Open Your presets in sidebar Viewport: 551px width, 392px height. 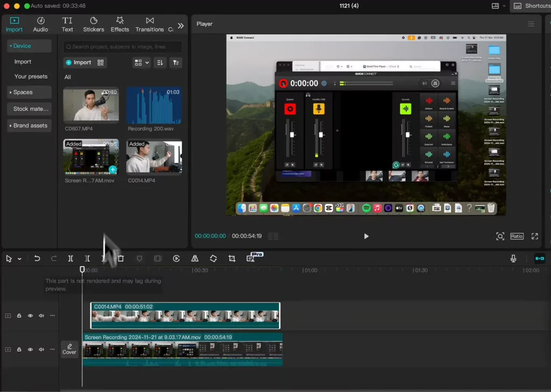click(31, 76)
